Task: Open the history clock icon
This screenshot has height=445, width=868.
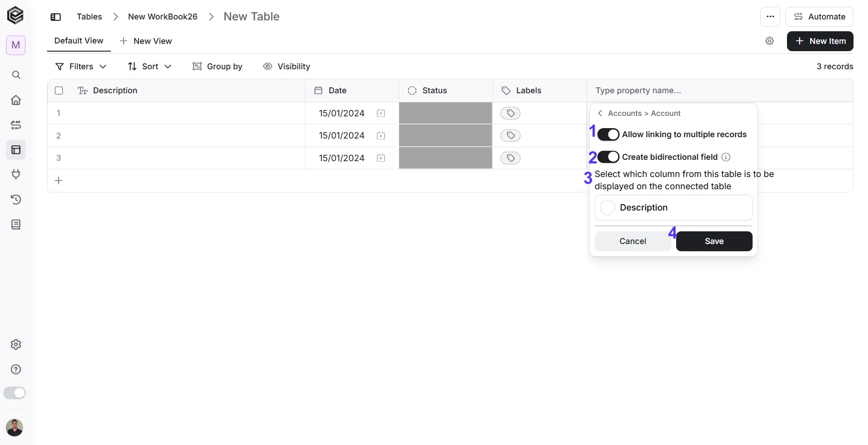Action: 16,200
